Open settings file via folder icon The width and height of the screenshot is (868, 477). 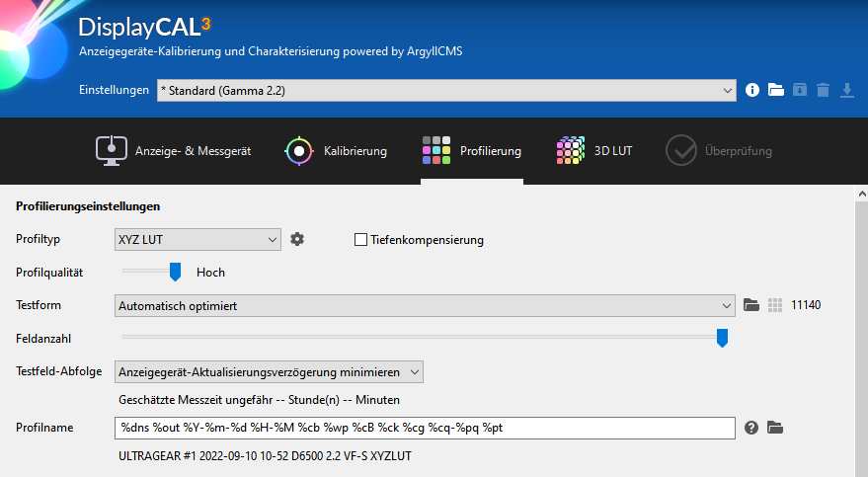tap(775, 90)
